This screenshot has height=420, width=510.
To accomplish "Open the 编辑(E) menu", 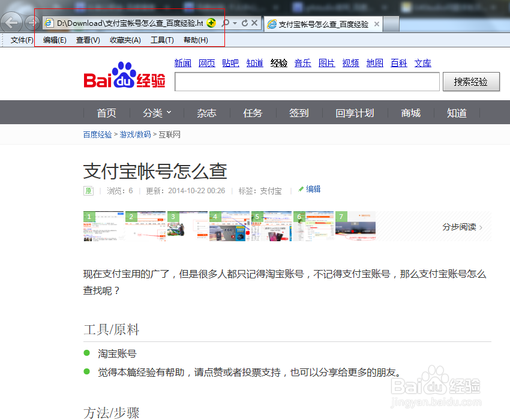I will click(x=55, y=40).
